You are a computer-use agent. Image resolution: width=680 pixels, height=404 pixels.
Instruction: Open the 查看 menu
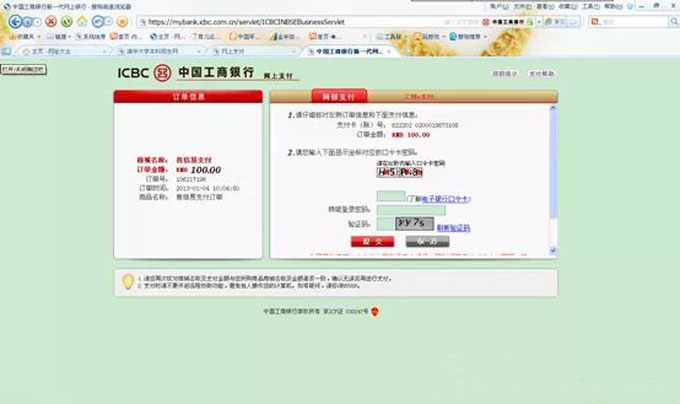tap(545, 7)
